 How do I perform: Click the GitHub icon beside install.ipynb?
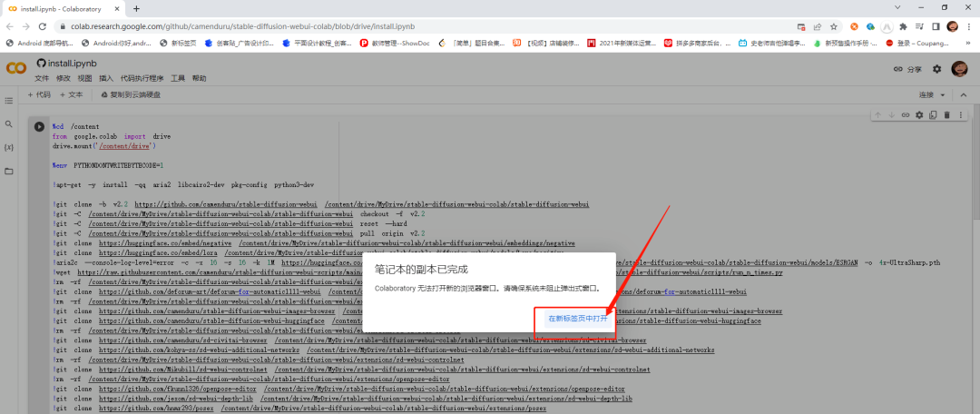pos(41,64)
